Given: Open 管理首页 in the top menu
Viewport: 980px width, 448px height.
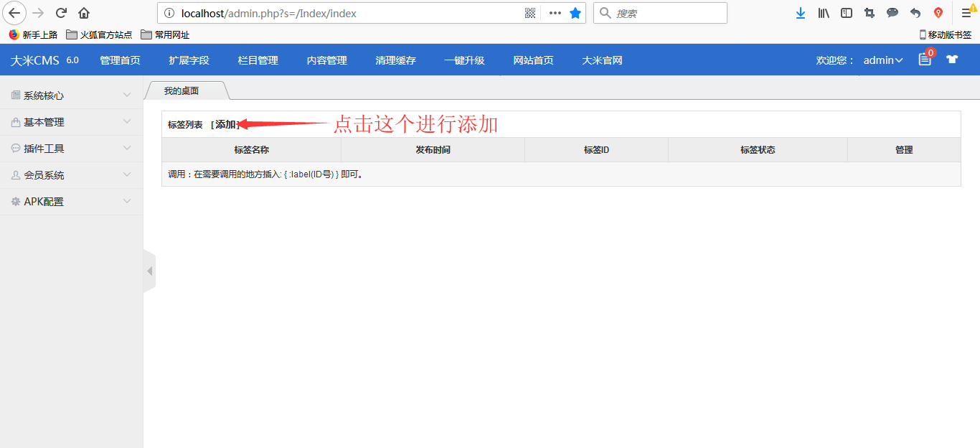Looking at the screenshot, I should [x=120, y=60].
